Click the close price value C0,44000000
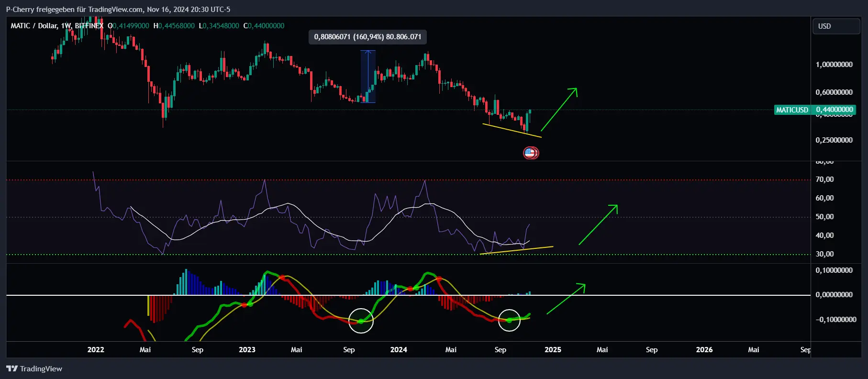 point(264,26)
